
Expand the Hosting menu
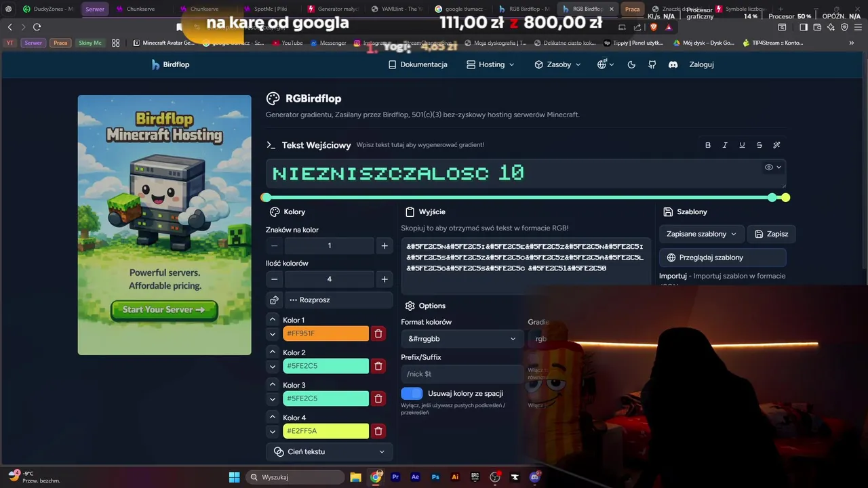click(491, 64)
